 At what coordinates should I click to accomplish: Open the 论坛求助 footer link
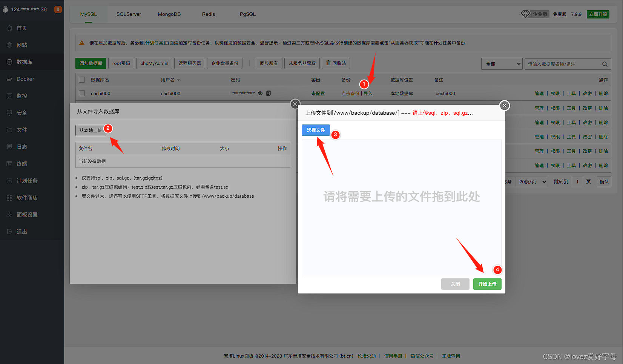click(367, 356)
